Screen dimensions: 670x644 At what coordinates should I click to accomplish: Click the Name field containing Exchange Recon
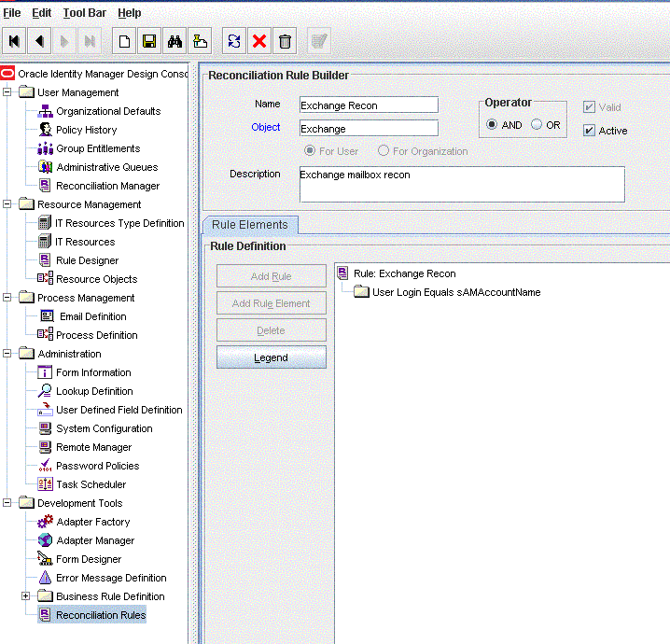[x=369, y=105]
